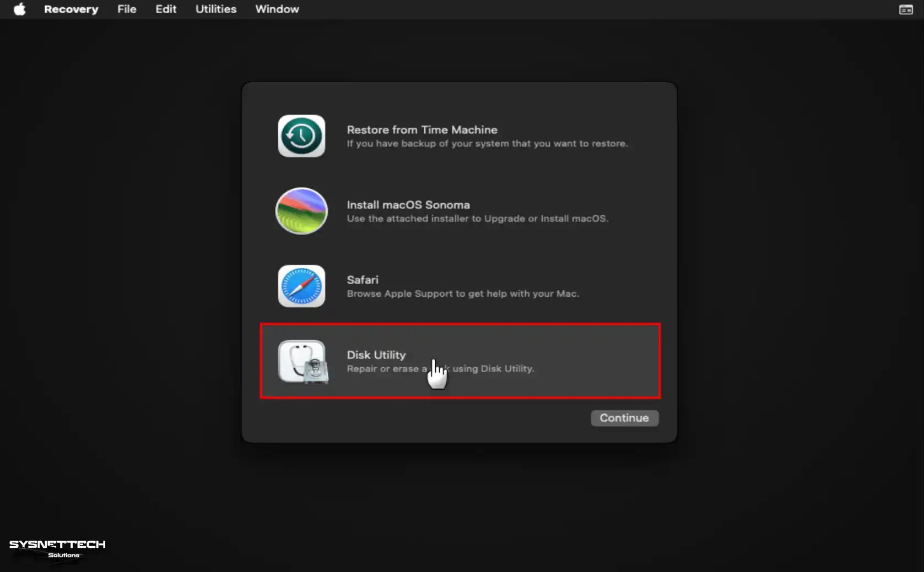Click the Apple logo in the menu bar
924x572 pixels.
point(19,9)
